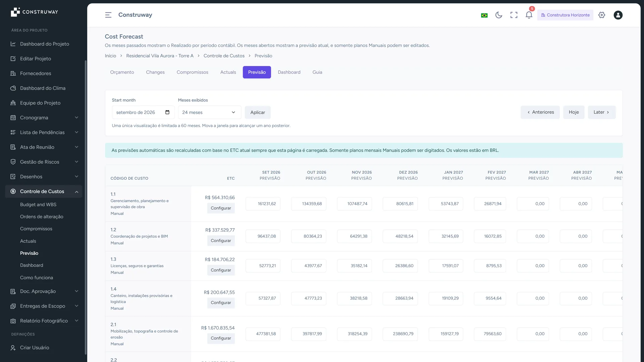
Task: Open the Meses exibidos dropdown
Action: (x=209, y=112)
